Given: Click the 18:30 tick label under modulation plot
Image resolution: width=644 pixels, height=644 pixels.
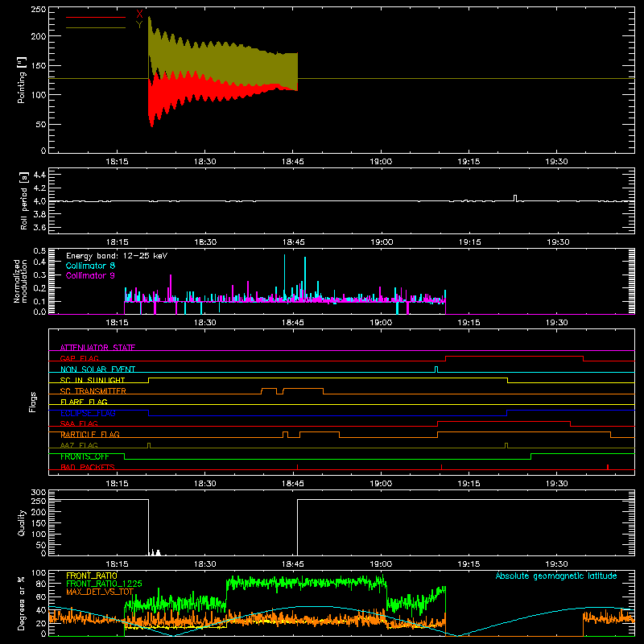Looking at the screenshot, I should (x=205, y=323).
